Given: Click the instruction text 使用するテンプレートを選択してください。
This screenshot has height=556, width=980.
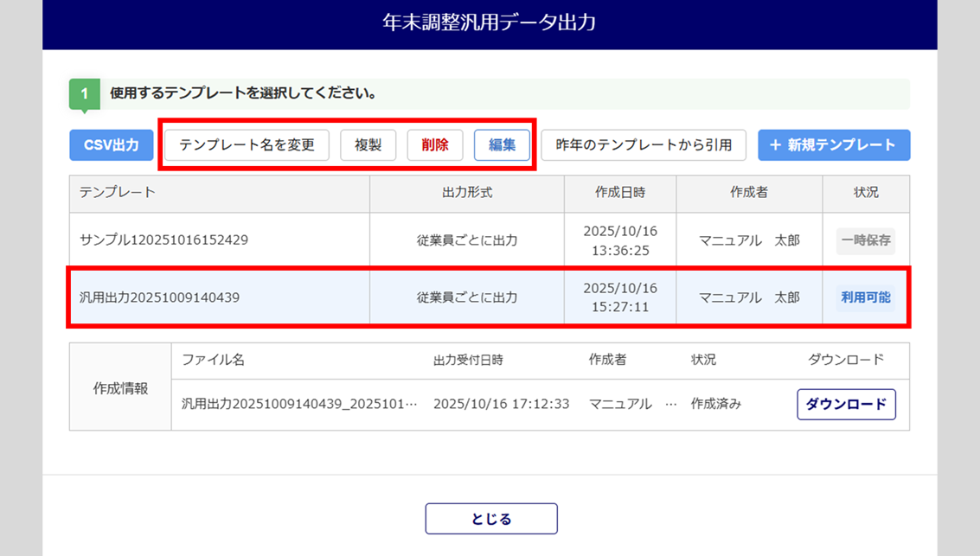Looking at the screenshot, I should click(x=244, y=93).
